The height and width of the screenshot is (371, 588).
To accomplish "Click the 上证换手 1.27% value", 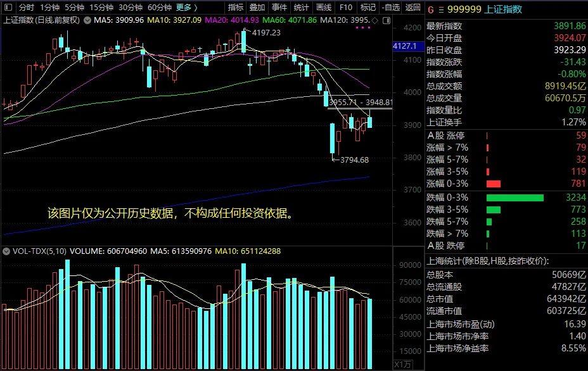I will click(574, 122).
